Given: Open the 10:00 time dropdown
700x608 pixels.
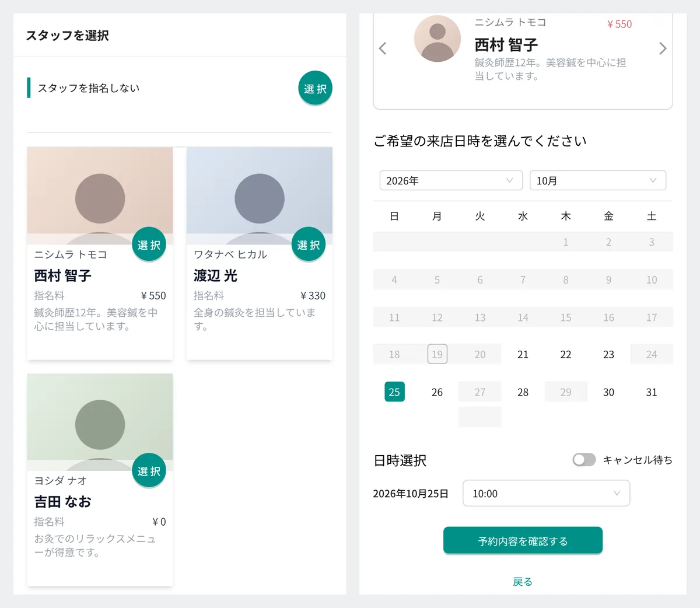Looking at the screenshot, I should [547, 494].
